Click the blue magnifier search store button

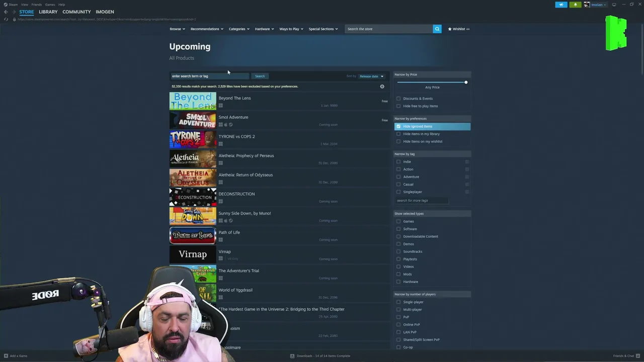point(437,29)
